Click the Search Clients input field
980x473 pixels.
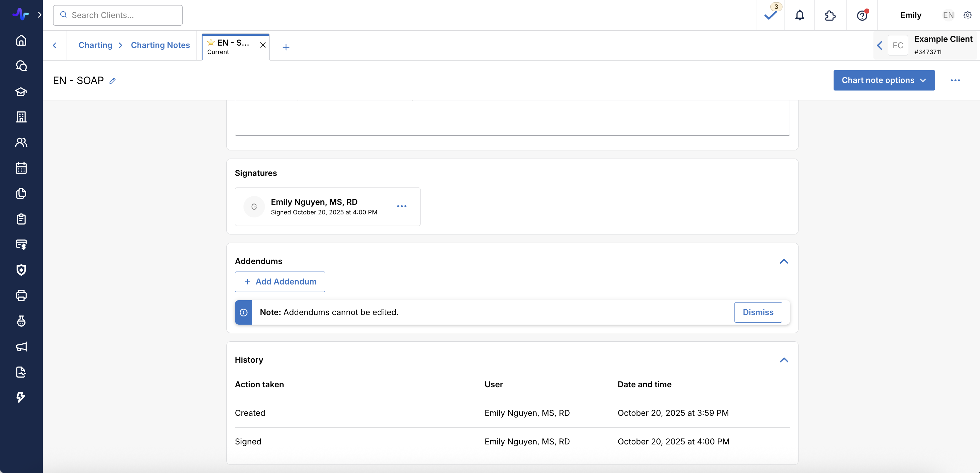coord(117,15)
